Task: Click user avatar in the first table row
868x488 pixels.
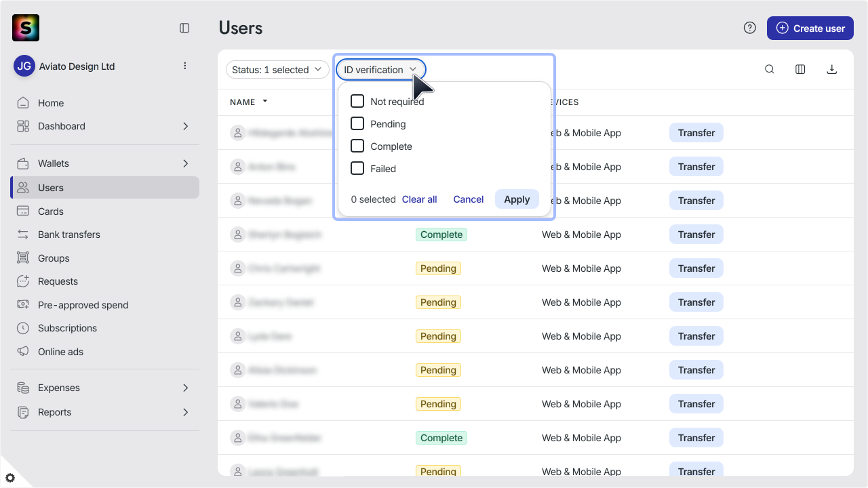Action: pos(237,133)
